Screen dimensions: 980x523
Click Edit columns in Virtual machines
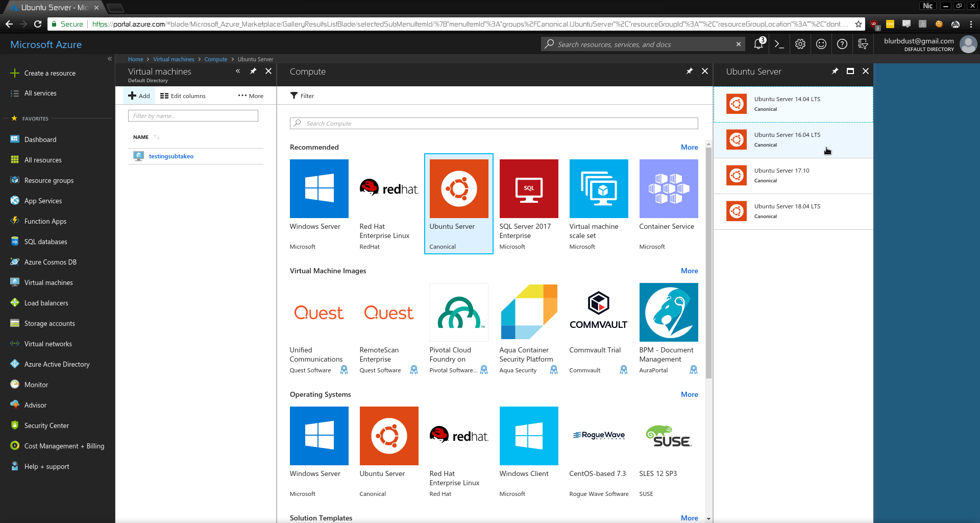[183, 96]
